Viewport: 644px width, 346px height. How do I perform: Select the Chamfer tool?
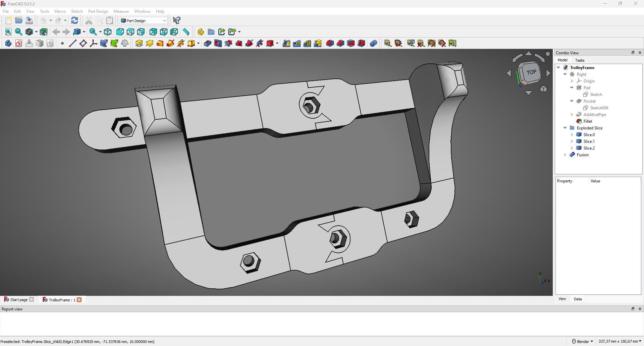[340, 43]
